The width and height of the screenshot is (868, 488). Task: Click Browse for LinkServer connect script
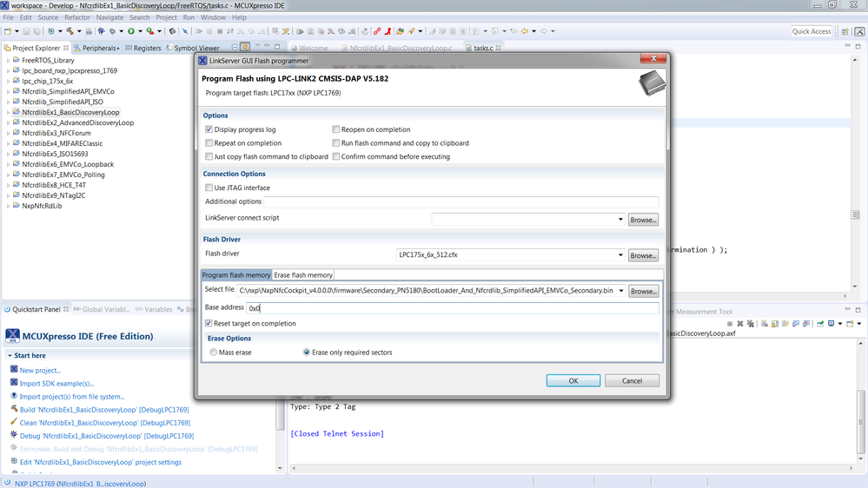pyautogui.click(x=643, y=220)
